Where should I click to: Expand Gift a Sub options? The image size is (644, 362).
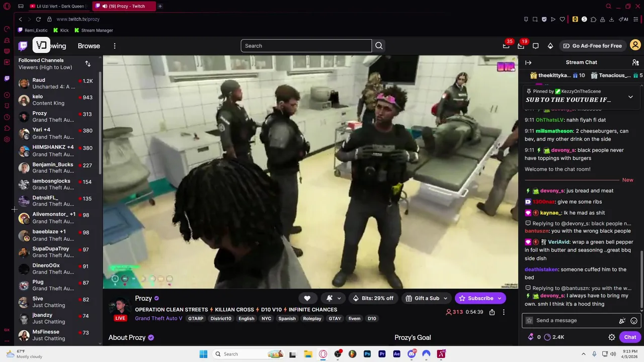tap(445, 298)
